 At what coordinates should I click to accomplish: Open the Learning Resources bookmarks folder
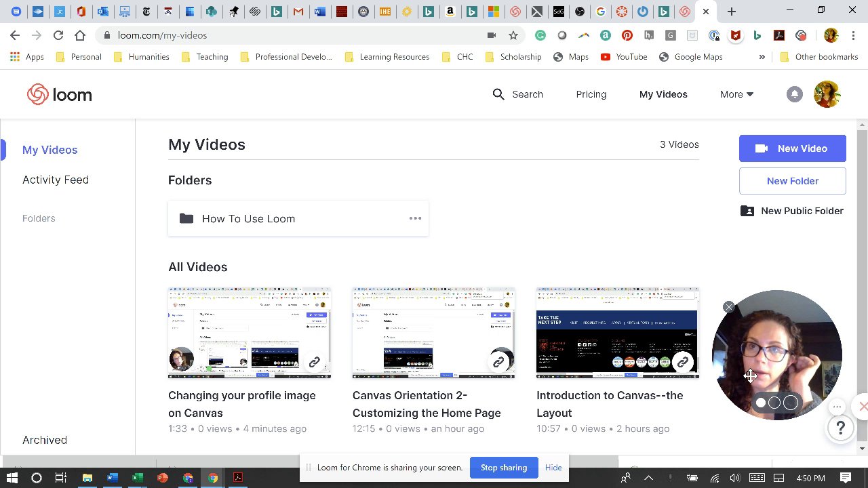pyautogui.click(x=387, y=57)
